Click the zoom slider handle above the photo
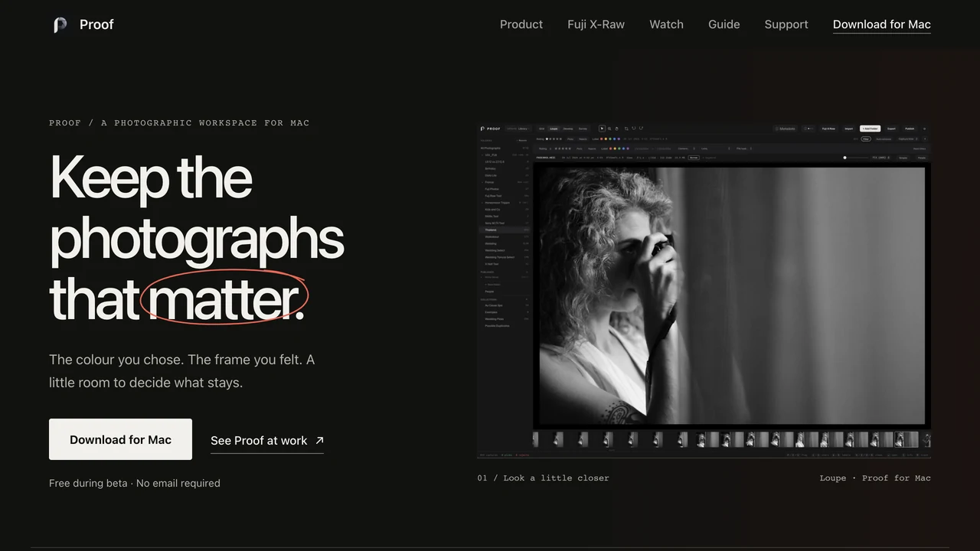This screenshot has height=551, width=980. [844, 158]
